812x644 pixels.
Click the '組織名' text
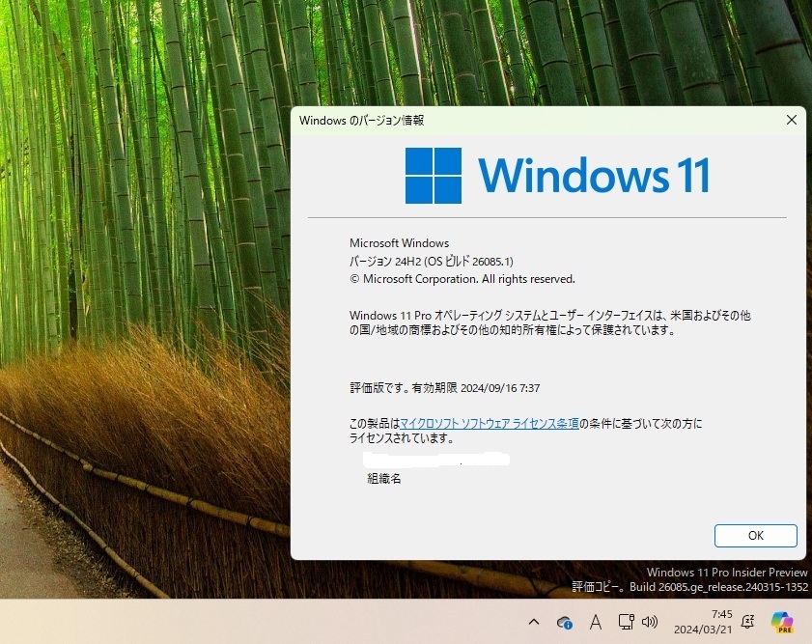pos(383,478)
